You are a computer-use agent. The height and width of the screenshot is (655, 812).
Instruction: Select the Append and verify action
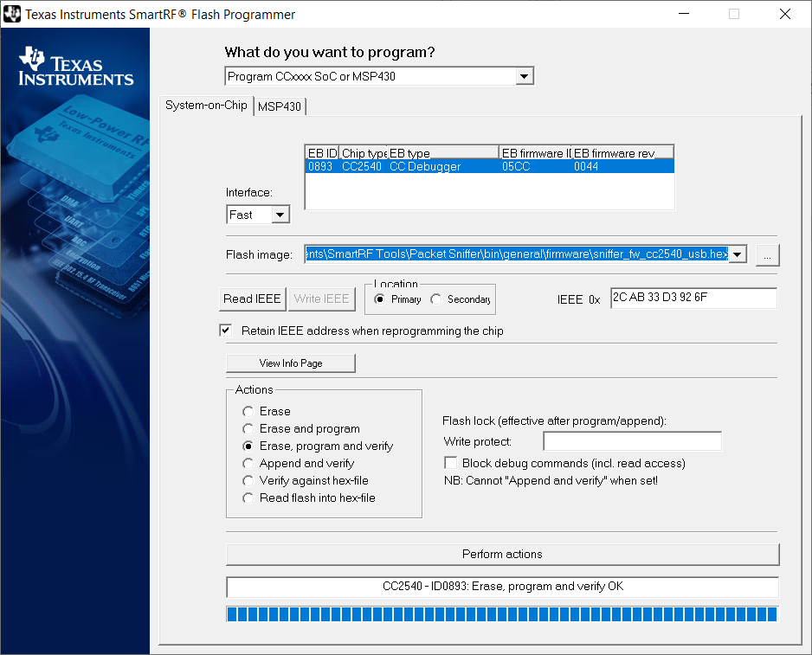tap(248, 464)
